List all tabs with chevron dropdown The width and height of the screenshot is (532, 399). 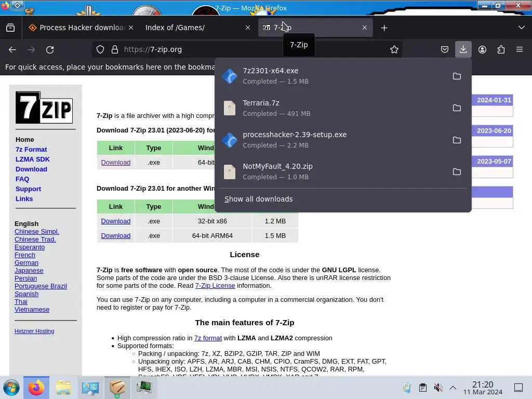pyautogui.click(x=522, y=28)
